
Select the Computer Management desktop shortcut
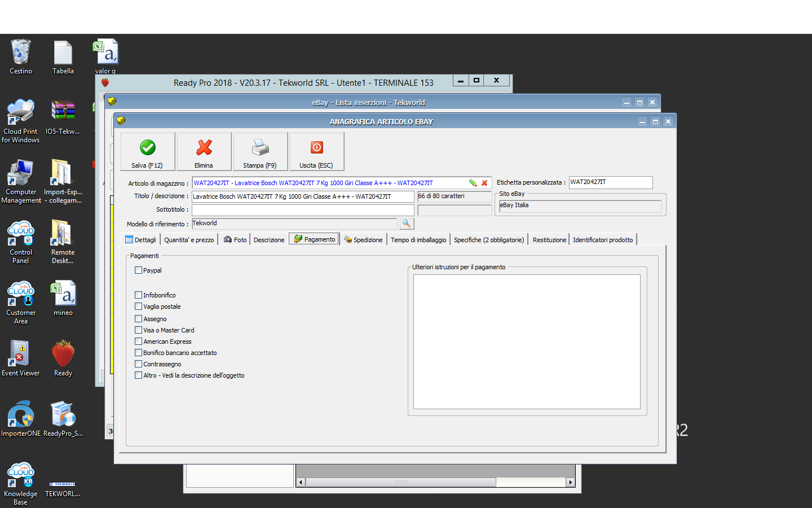tap(21, 181)
